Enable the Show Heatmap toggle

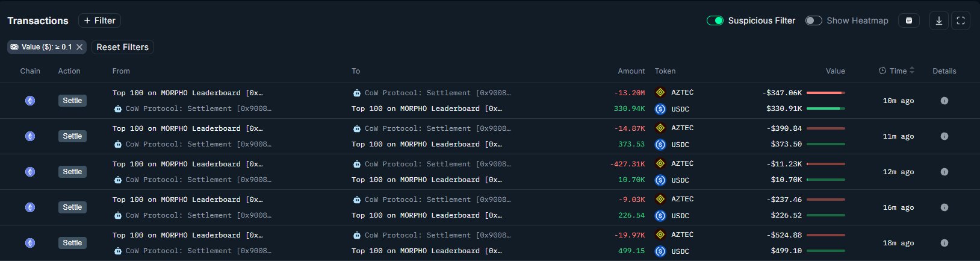(813, 20)
